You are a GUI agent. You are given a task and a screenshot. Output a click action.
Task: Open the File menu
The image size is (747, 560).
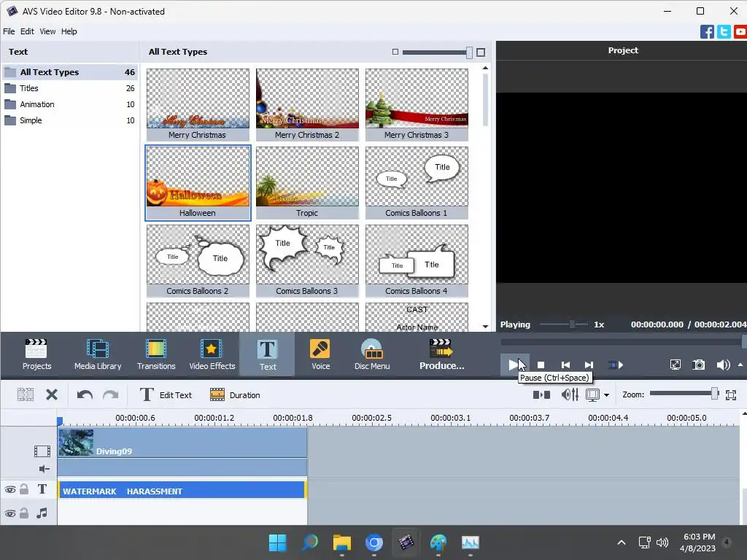click(x=9, y=31)
